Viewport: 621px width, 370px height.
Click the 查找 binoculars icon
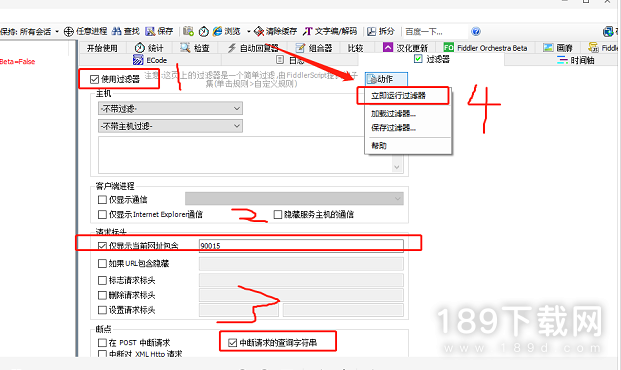tap(117, 31)
